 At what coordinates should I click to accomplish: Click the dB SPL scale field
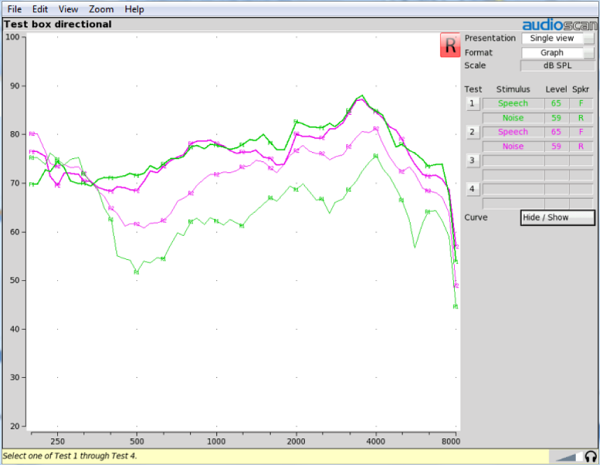tap(557, 65)
